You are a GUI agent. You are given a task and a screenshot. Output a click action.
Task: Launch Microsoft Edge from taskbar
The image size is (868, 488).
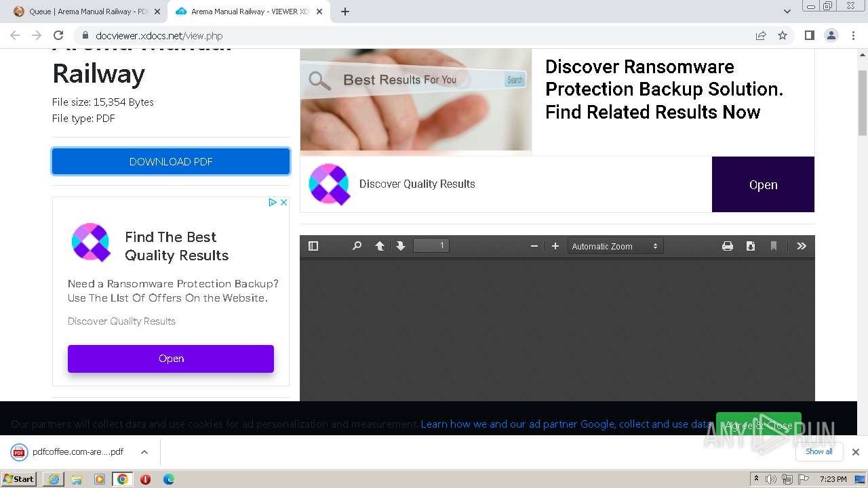pyautogui.click(x=168, y=479)
